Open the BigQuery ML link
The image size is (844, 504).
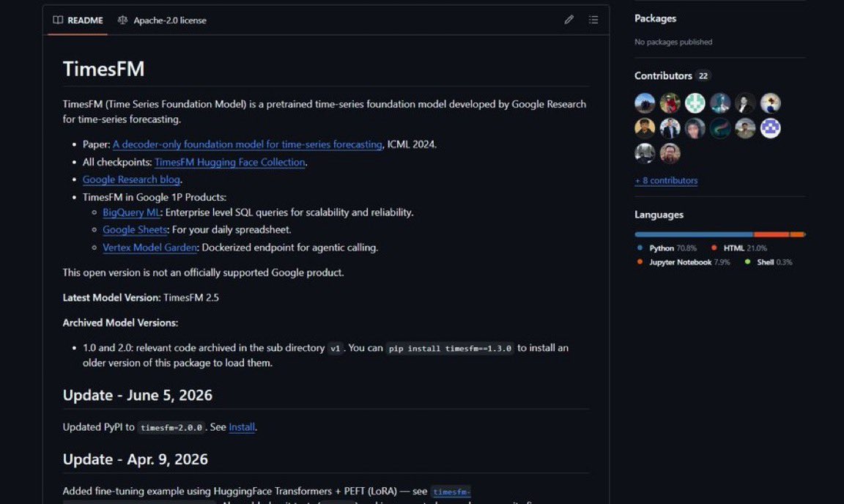[131, 212]
